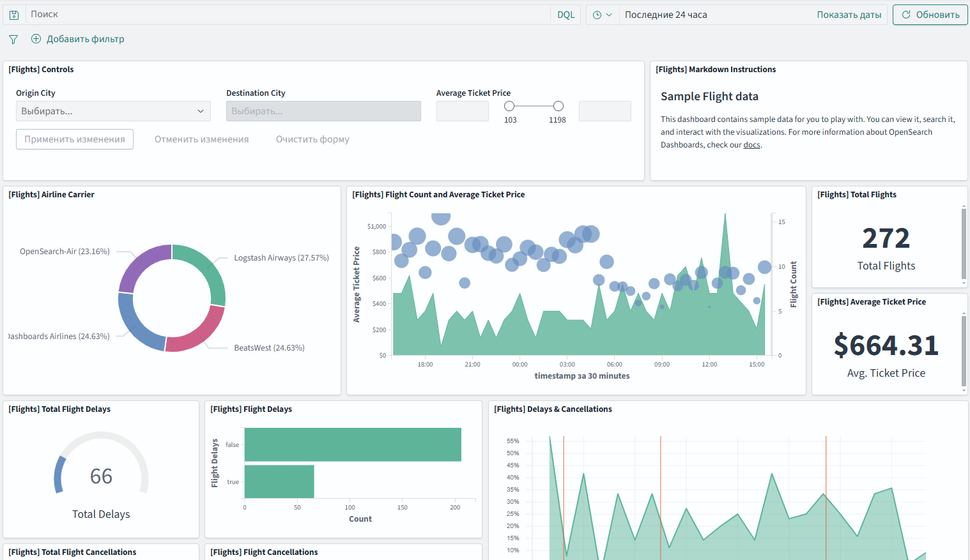Open the quick time picker clock icon

coord(602,15)
